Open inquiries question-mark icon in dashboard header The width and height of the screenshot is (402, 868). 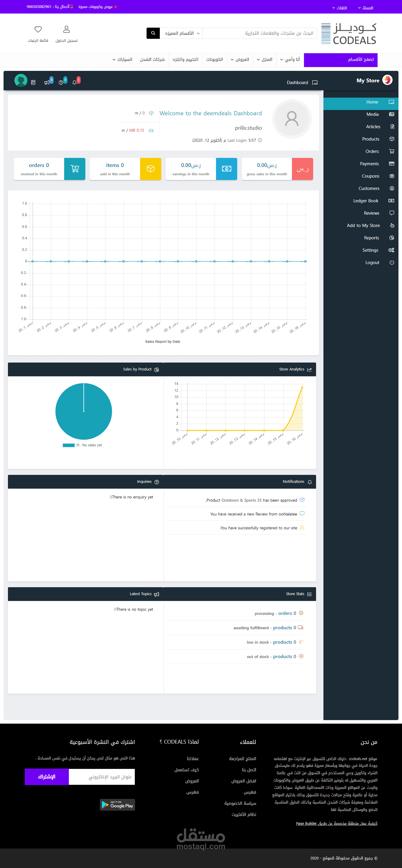[61, 83]
